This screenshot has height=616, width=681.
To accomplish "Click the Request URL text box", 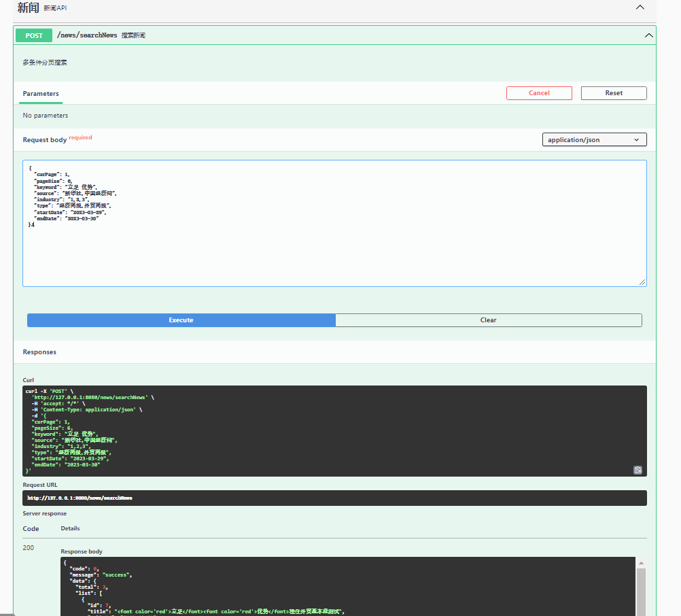I will (x=334, y=498).
